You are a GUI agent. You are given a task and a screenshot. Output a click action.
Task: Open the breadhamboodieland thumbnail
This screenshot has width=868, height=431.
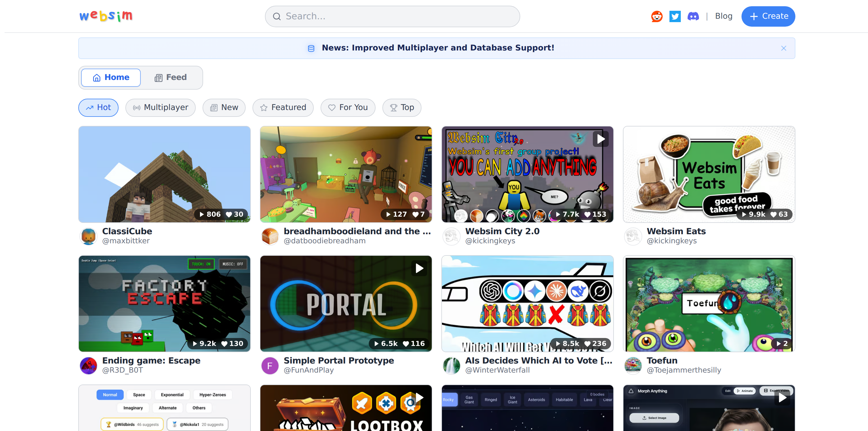346,174
